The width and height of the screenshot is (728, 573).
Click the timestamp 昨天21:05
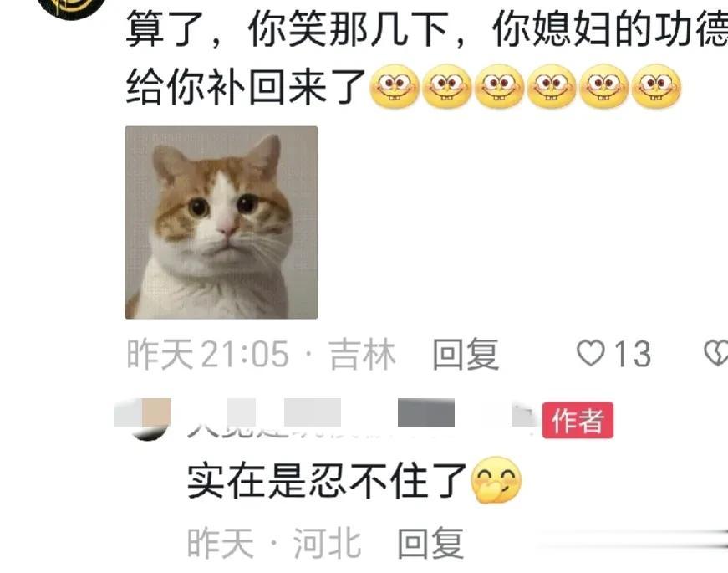207,354
